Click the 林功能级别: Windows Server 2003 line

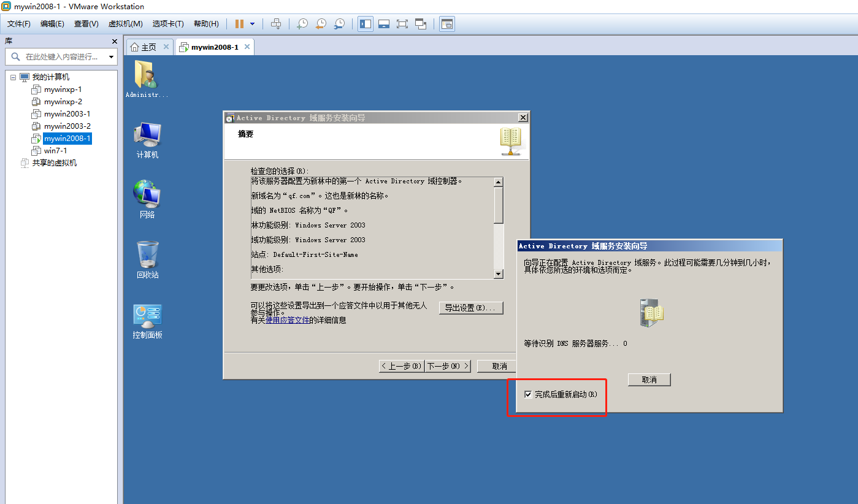coord(308,225)
